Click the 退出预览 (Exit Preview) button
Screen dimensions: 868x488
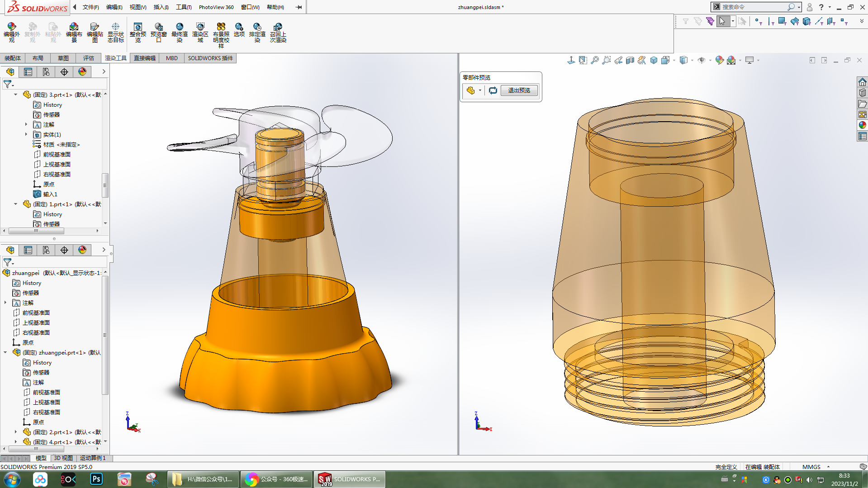519,90
